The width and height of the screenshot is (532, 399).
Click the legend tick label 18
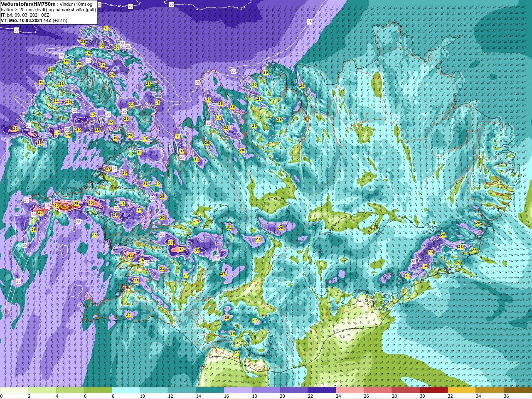[254, 396]
